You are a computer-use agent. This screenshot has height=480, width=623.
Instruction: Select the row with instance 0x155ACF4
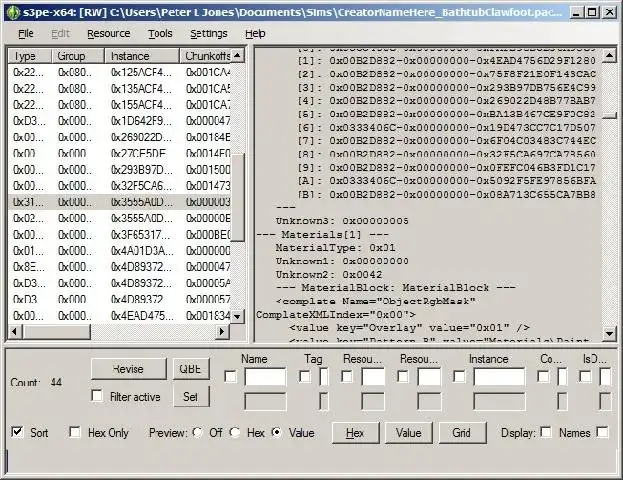coord(119,105)
